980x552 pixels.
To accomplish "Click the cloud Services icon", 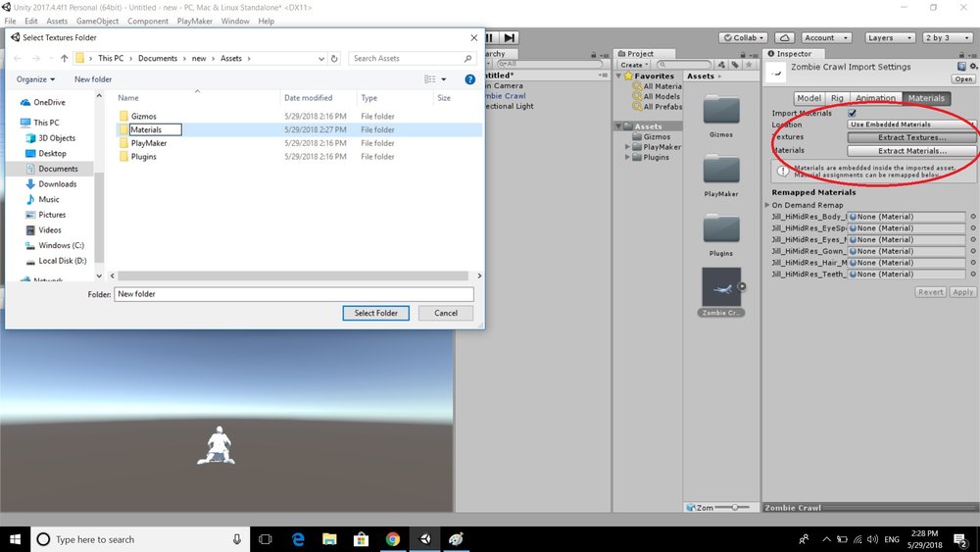I will pyautogui.click(x=784, y=37).
